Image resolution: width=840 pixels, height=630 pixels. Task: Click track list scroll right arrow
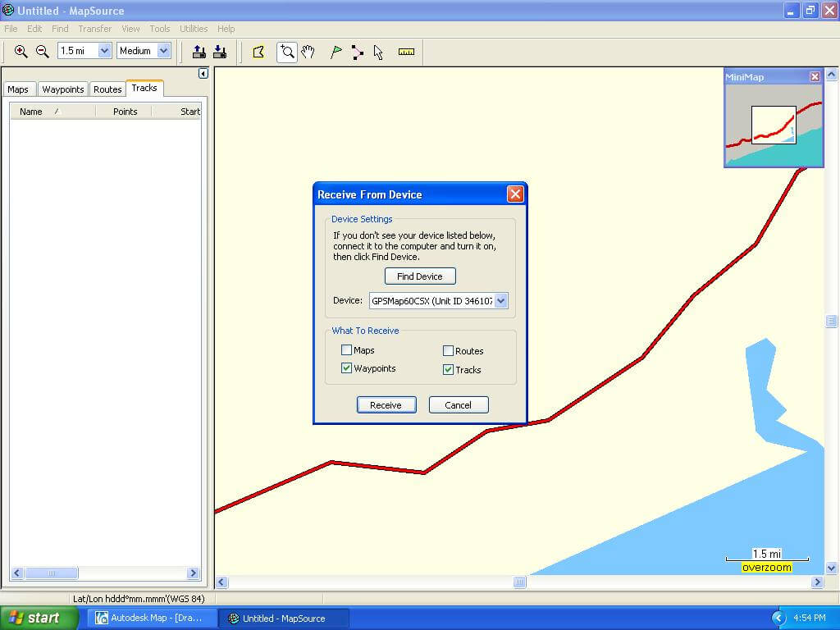(x=194, y=573)
